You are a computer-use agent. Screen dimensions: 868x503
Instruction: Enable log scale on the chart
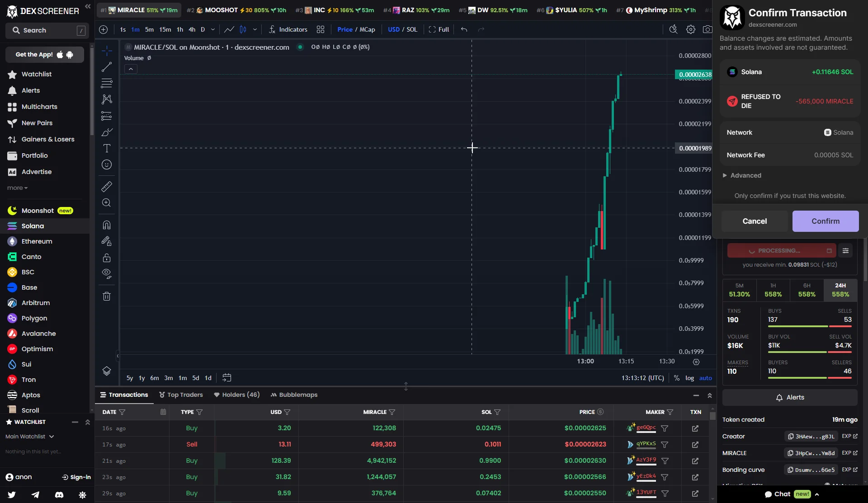[689, 378]
